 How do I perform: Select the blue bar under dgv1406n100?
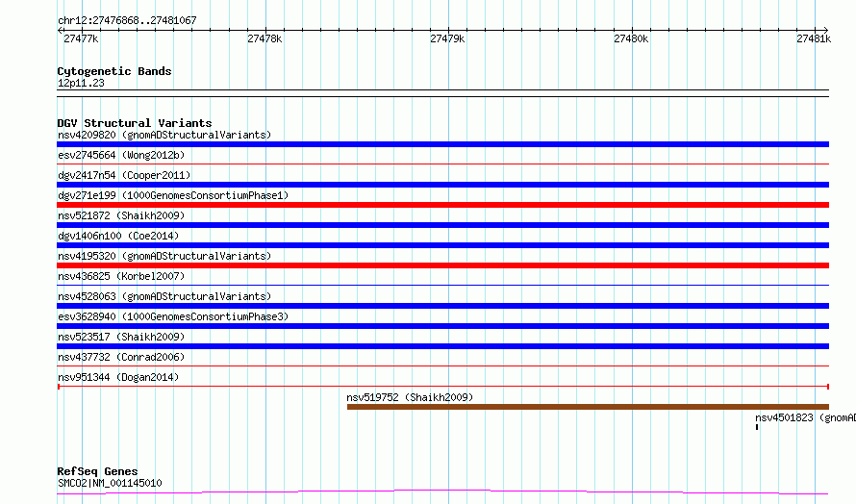(442, 245)
